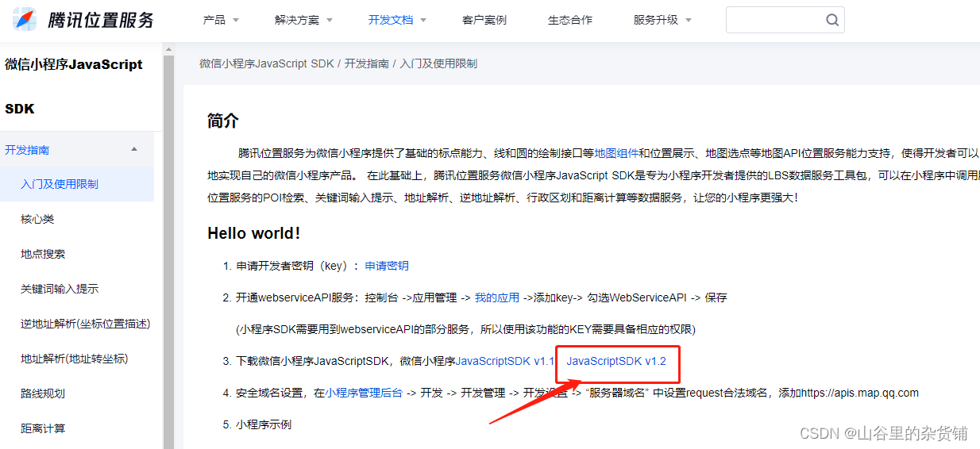Viewport: 980px width, 449px height.
Task: Click the 微信小程序JavaScript SDK sidebar title
Action: coord(74,86)
